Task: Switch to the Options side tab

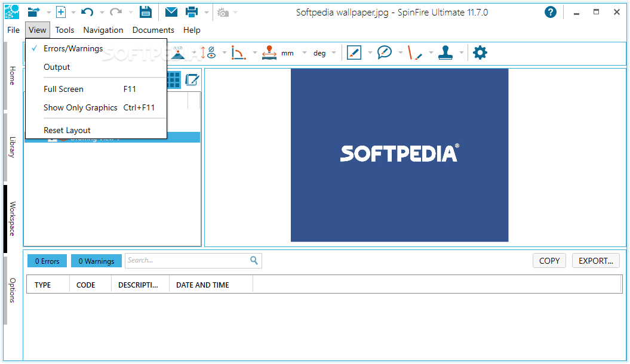Action: [13, 290]
